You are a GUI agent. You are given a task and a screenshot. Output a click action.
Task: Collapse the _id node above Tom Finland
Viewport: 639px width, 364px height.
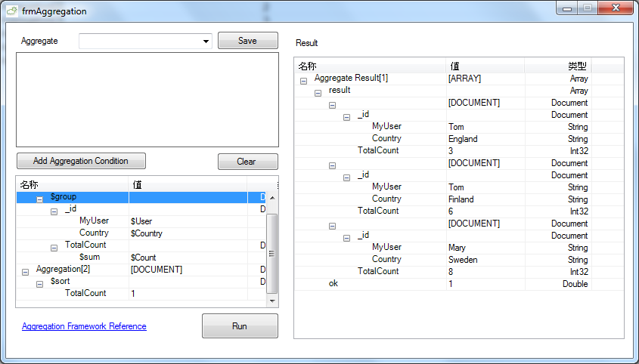pyautogui.click(x=346, y=178)
